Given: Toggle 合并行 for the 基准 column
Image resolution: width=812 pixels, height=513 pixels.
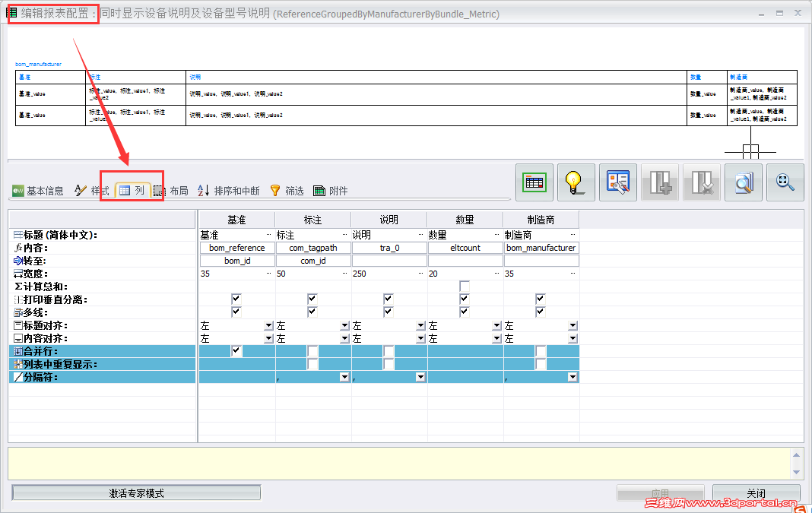Looking at the screenshot, I should (x=236, y=350).
